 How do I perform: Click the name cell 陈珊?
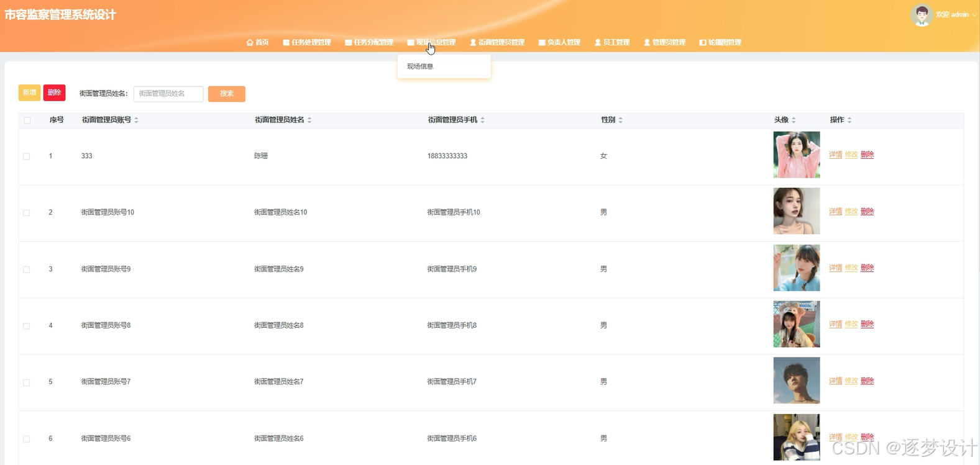[x=261, y=156]
